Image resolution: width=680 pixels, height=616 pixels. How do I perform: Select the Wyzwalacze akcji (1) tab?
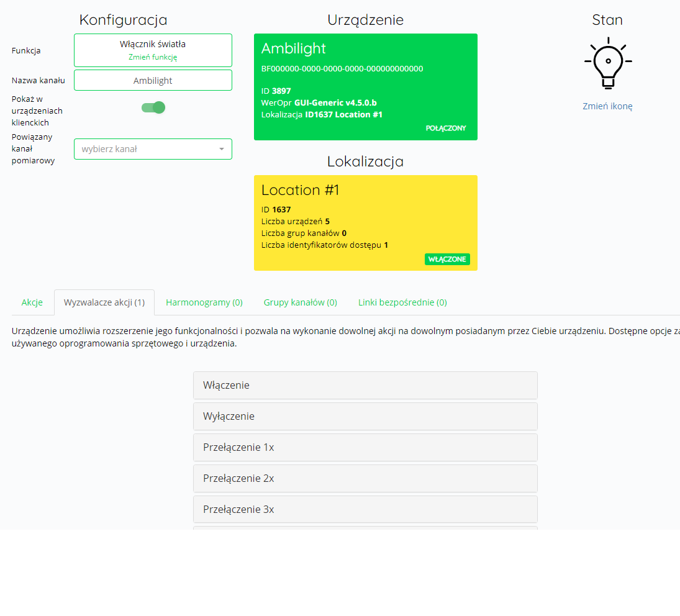pyautogui.click(x=104, y=302)
